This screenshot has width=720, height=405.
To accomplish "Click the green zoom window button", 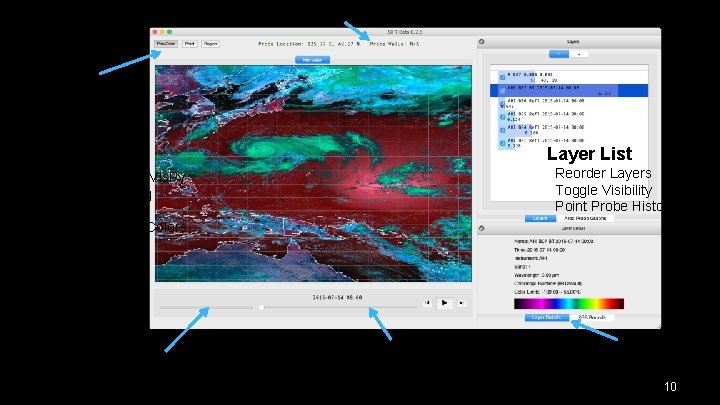I will click(169, 32).
